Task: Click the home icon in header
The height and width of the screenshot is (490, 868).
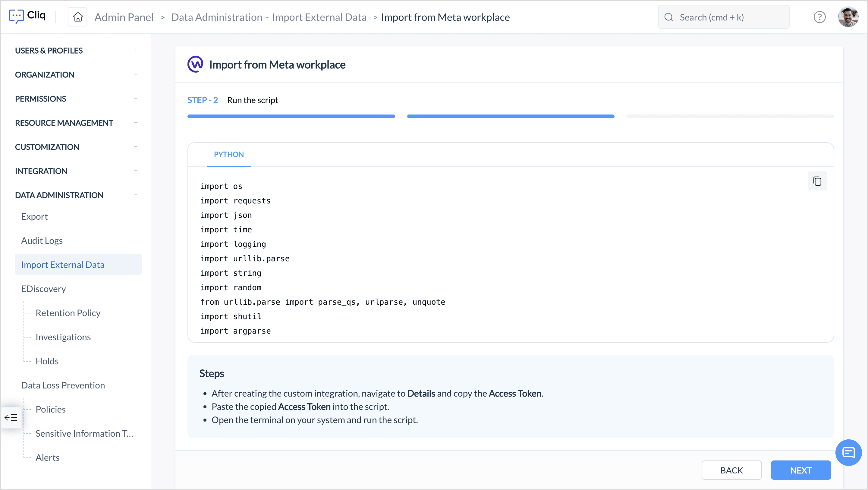Action: [x=78, y=17]
